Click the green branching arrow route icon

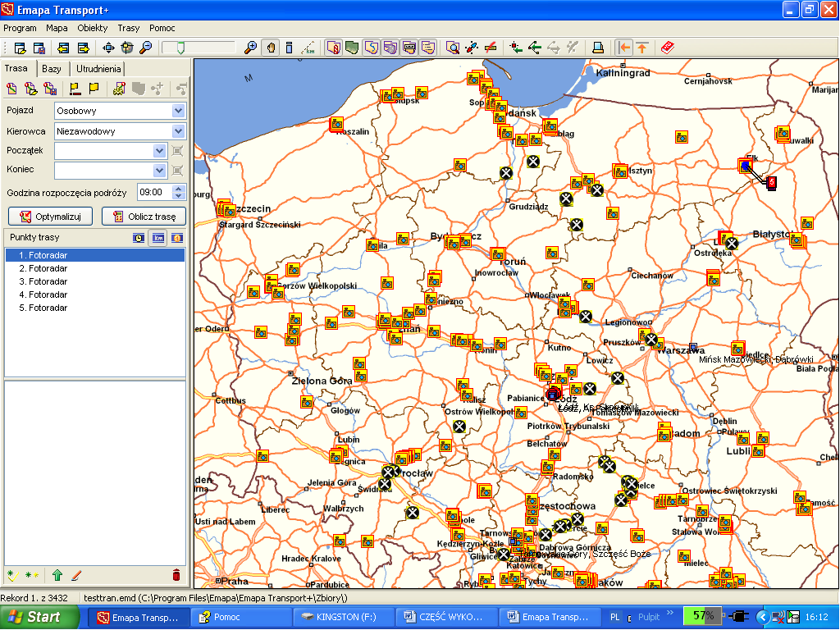pyautogui.click(x=535, y=48)
